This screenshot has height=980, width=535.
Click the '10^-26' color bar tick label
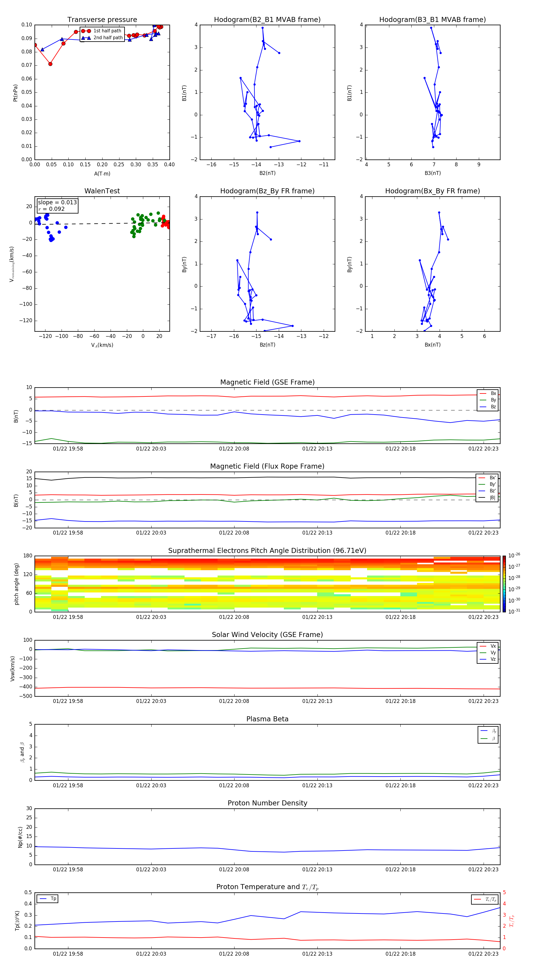pyautogui.click(x=514, y=555)
